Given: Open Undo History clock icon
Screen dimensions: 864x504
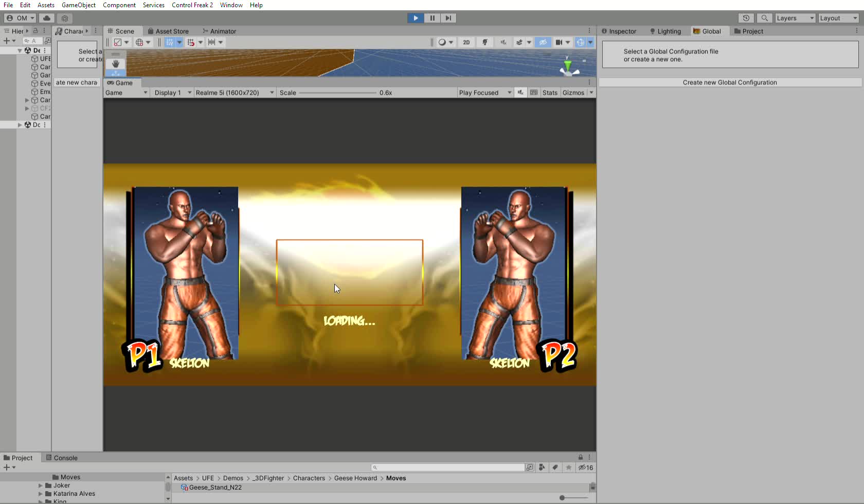Looking at the screenshot, I should click(746, 18).
